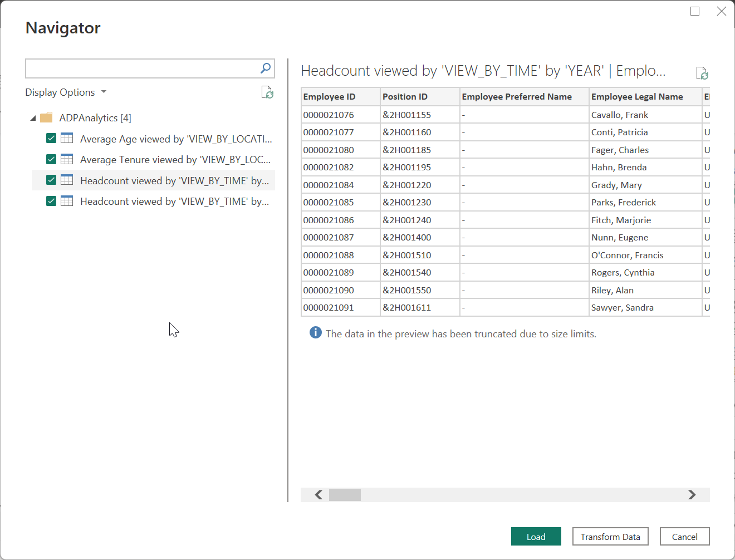Screen dimensions: 735x560
Task: Click the horizontal scrollbar thumb
Action: [345, 495]
